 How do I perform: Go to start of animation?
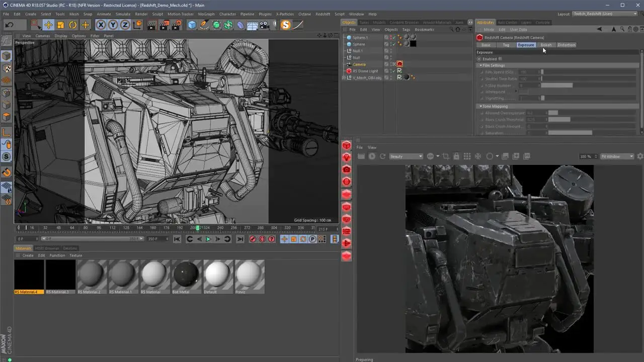point(177,239)
